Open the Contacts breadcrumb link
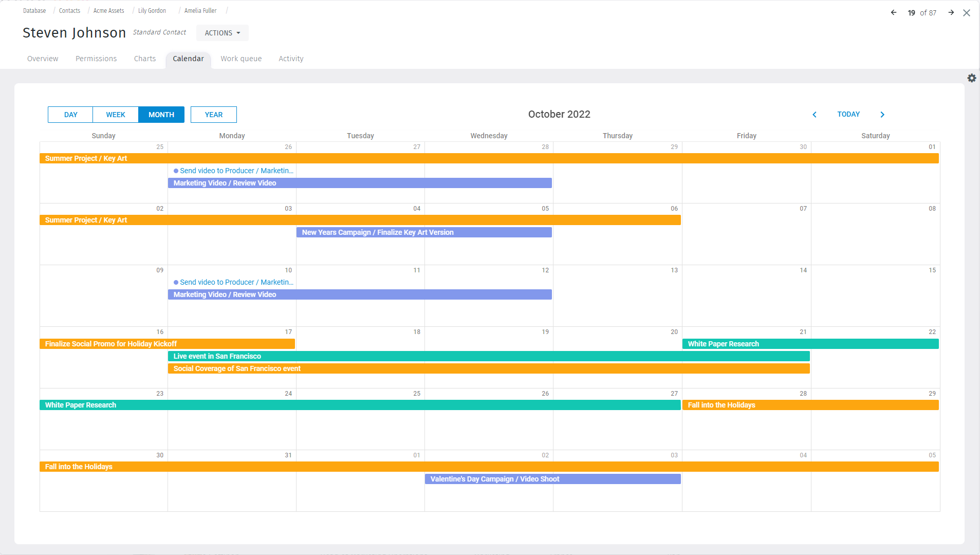980x555 pixels. (x=69, y=10)
